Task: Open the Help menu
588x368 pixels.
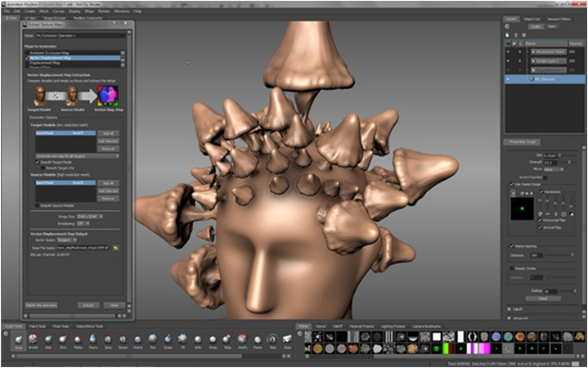Action: (x=137, y=11)
